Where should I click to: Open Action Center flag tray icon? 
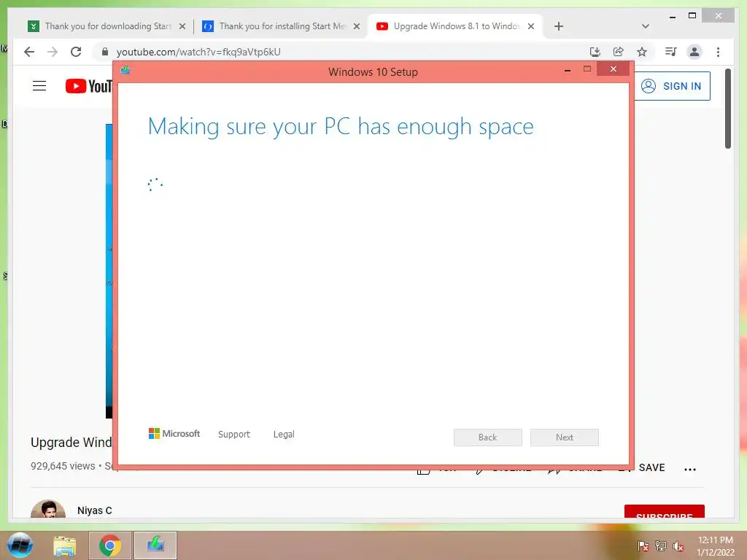pos(643,545)
